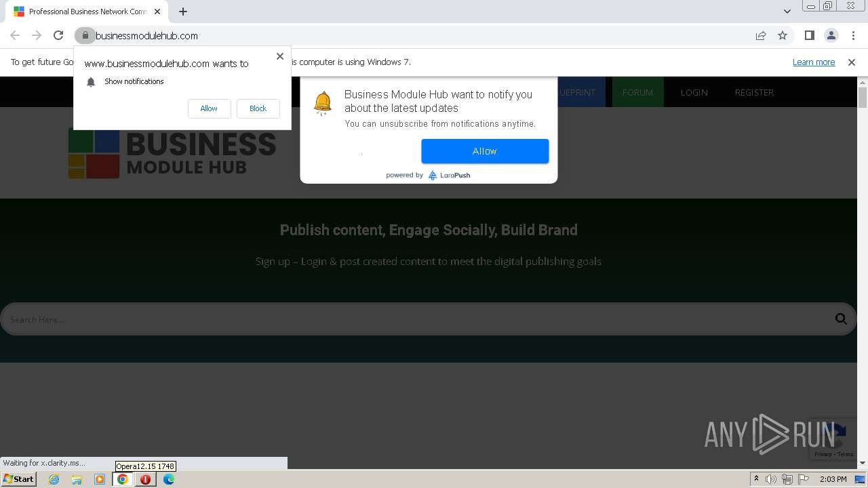Close the notification permission popup

pyautogui.click(x=280, y=56)
